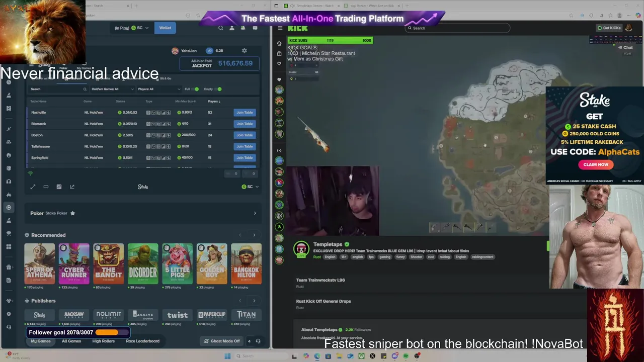Switch to the All Games tab

71,341
